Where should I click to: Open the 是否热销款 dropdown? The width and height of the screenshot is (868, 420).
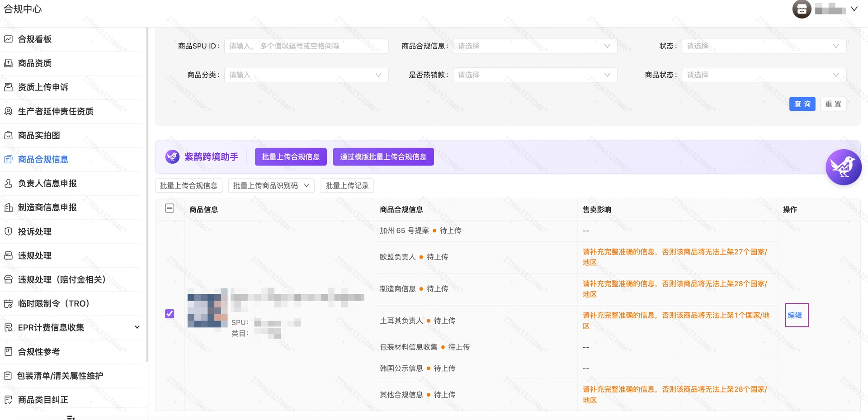(535, 75)
